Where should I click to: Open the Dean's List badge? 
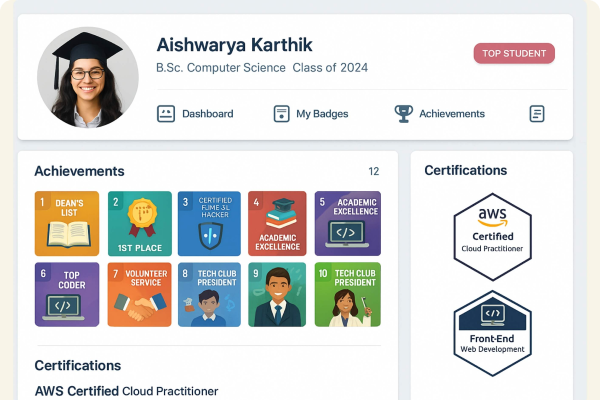coord(67,223)
